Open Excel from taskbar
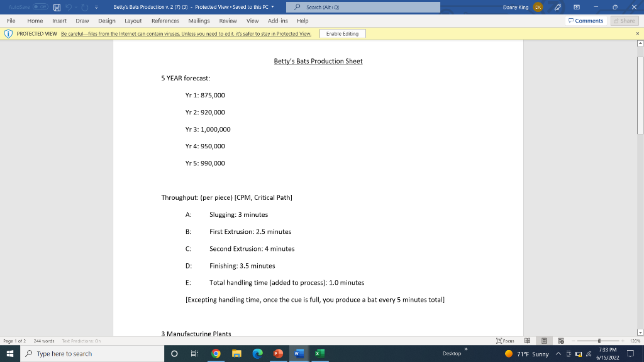Viewport: 644px width, 362px height. [x=319, y=353]
